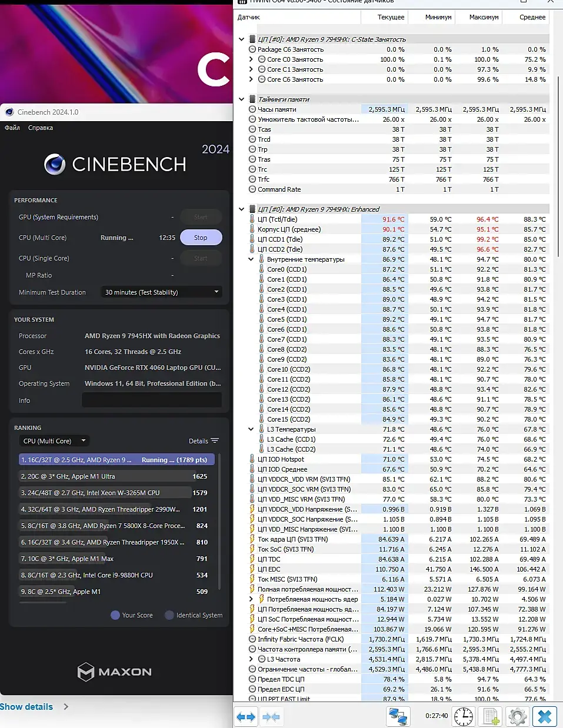Click thermometer icon of L3 Cache (CCD1) row

(262, 439)
